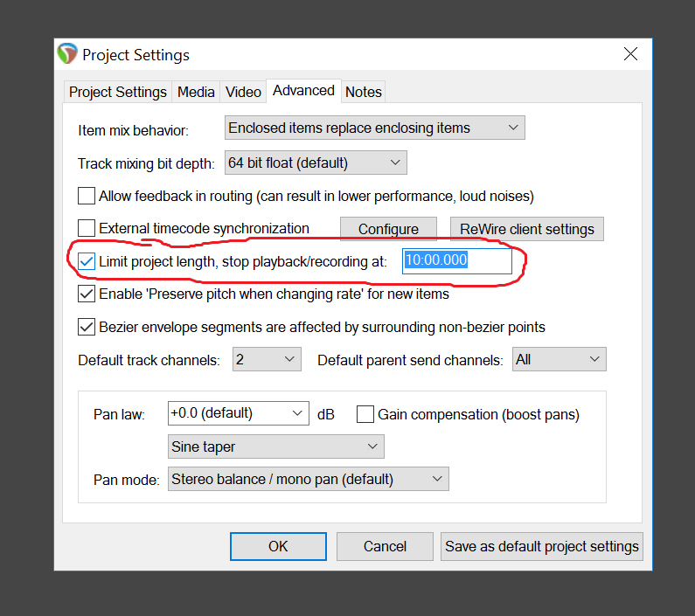Viewport: 695px width, 616px height.
Task: Switch to the Project Settings tab
Action: 118,92
